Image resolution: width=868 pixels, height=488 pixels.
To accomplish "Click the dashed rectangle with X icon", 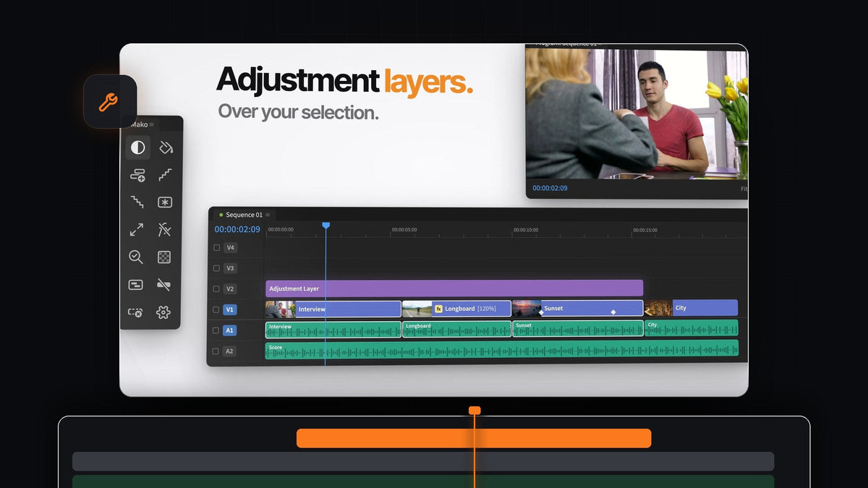I will click(135, 312).
